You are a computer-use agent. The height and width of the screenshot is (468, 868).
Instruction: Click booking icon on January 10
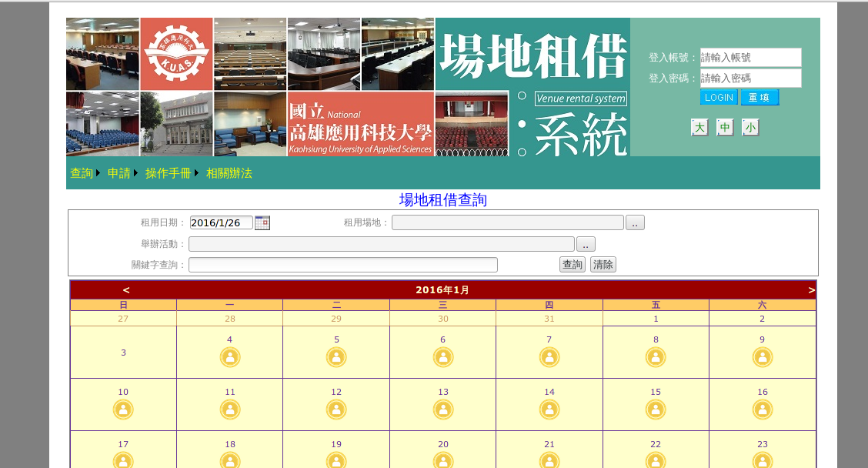click(x=123, y=409)
